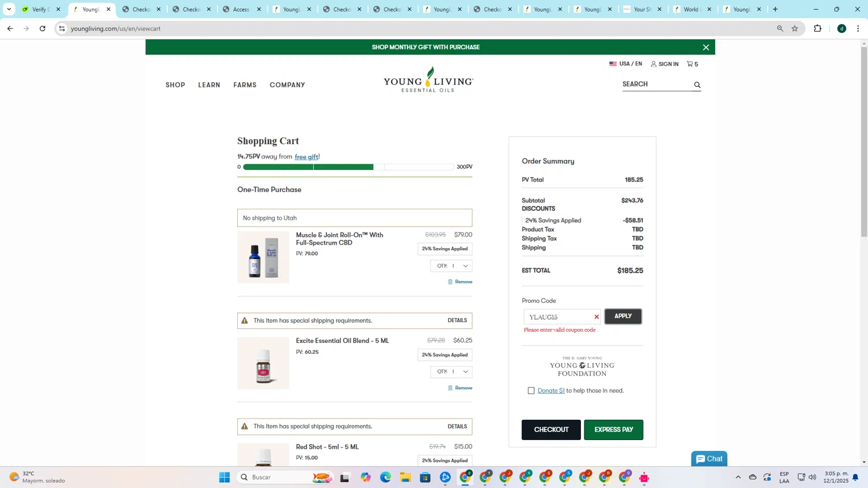The width and height of the screenshot is (868, 488).
Task: Open the FARMS menu
Action: point(245,85)
